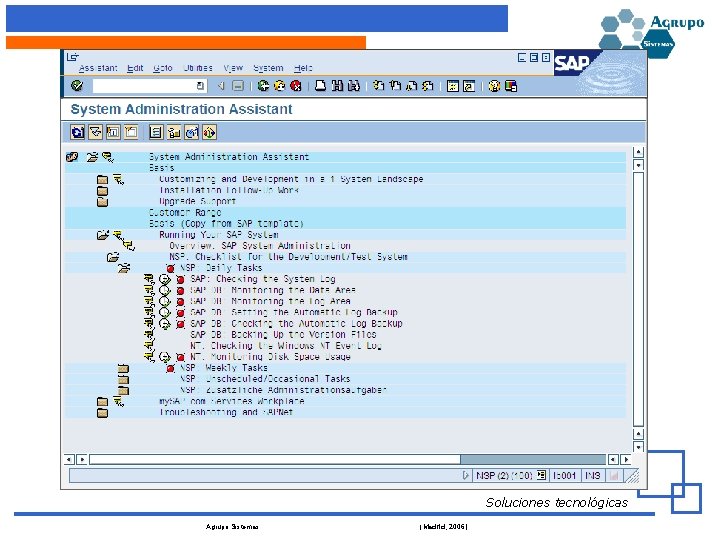This screenshot has width=720, height=540.
Task: Click red status icon for Monitoring the Log Area
Action: click(x=180, y=302)
